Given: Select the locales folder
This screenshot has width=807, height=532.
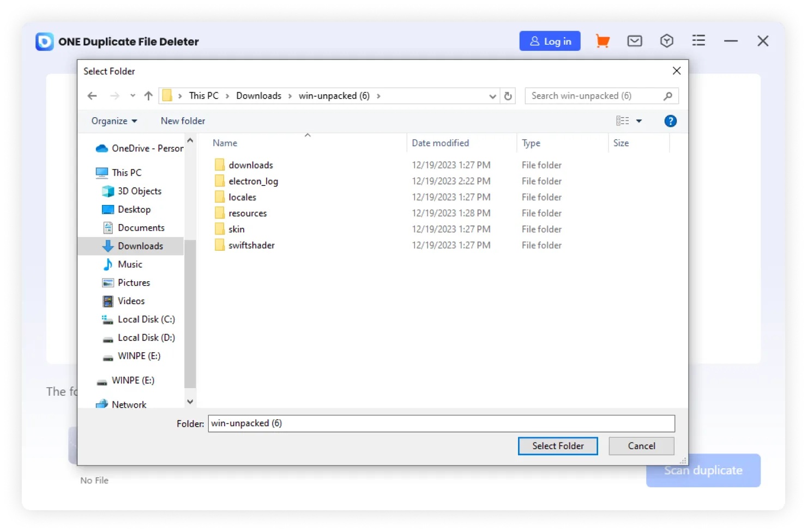Looking at the screenshot, I should point(242,197).
